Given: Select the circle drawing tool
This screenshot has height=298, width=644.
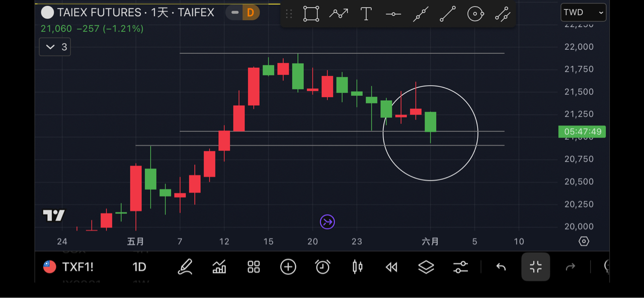Looking at the screenshot, I should (475, 14).
